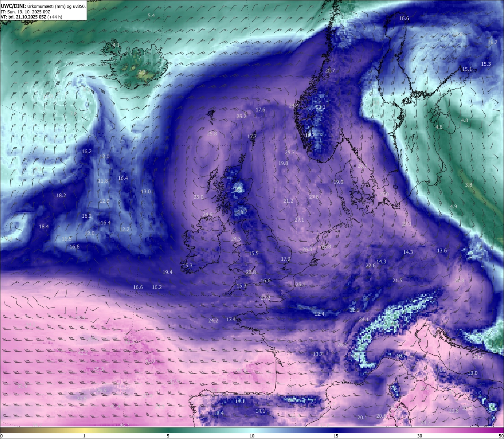Click the 13.6 value label
Image resolution: width=504 pixels, height=439 pixels.
tap(442, 250)
